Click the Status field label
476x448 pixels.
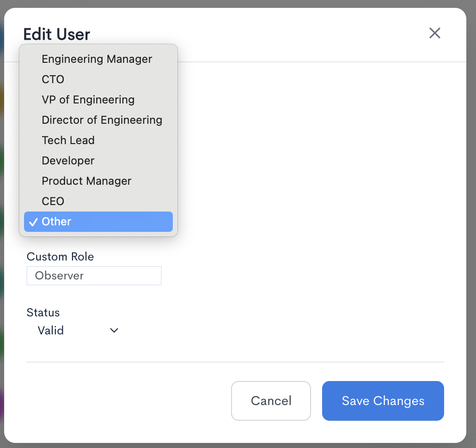(x=43, y=312)
